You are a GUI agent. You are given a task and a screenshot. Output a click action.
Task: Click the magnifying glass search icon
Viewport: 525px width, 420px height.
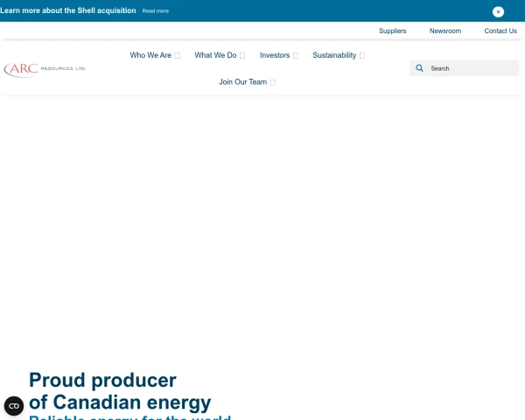(419, 68)
